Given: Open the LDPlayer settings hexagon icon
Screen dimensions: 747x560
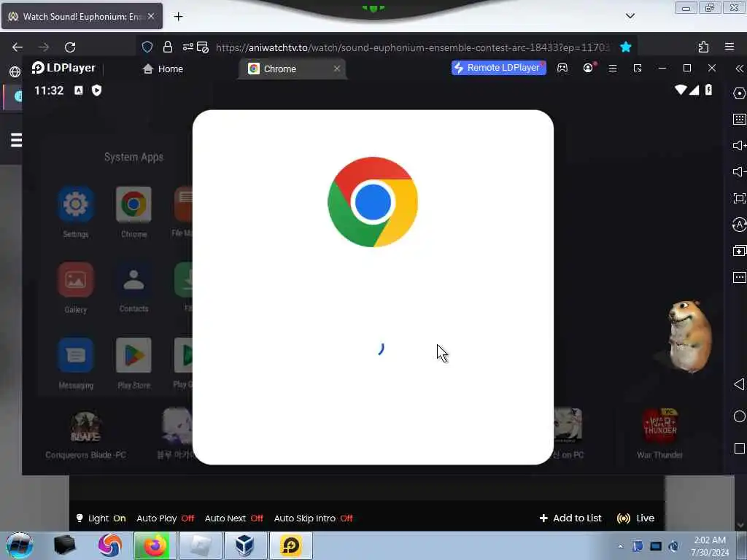Looking at the screenshot, I should (739, 93).
